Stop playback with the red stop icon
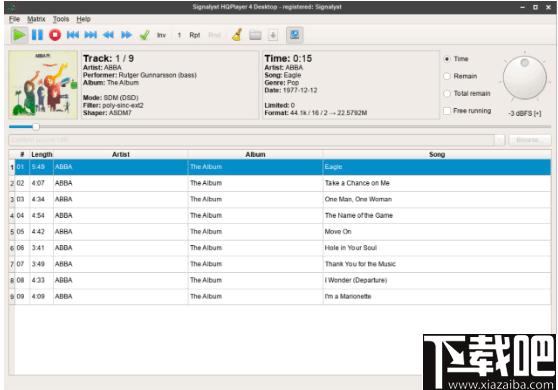 55,35
